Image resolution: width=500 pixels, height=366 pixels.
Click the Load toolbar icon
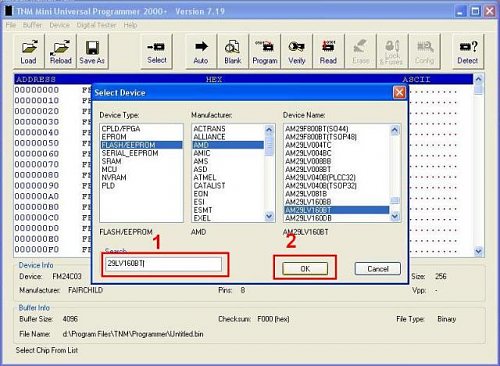(28, 52)
